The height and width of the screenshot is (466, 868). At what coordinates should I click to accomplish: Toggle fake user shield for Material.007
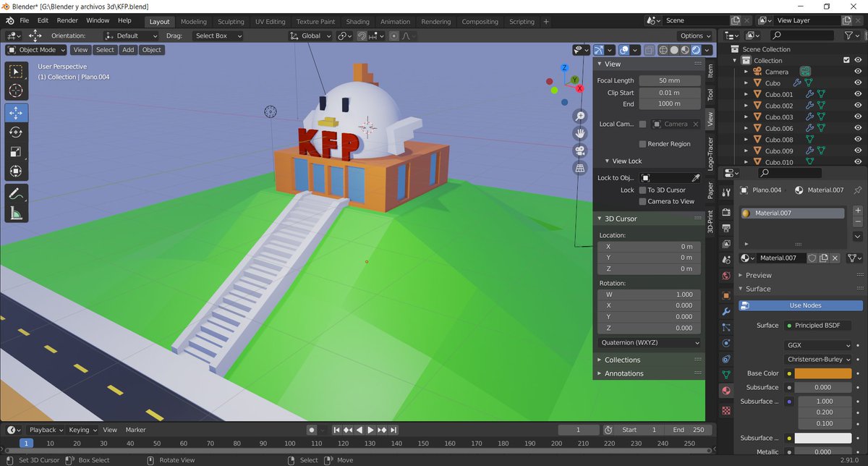tap(812, 258)
